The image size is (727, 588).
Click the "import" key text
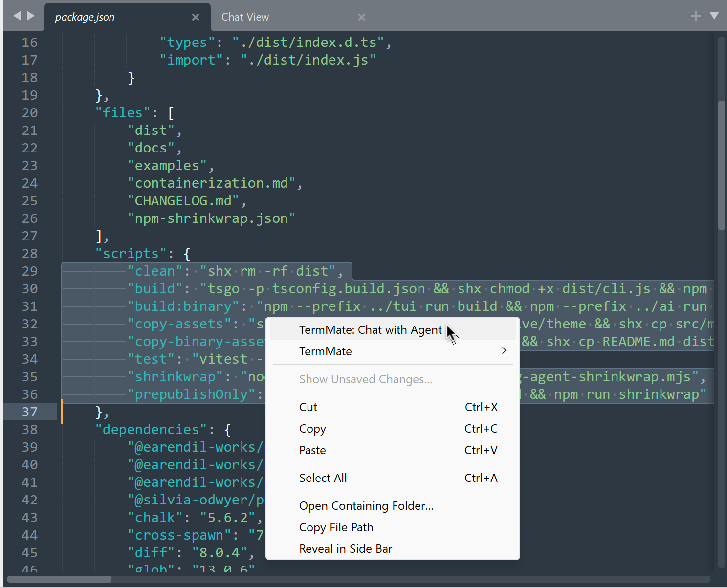coord(191,60)
